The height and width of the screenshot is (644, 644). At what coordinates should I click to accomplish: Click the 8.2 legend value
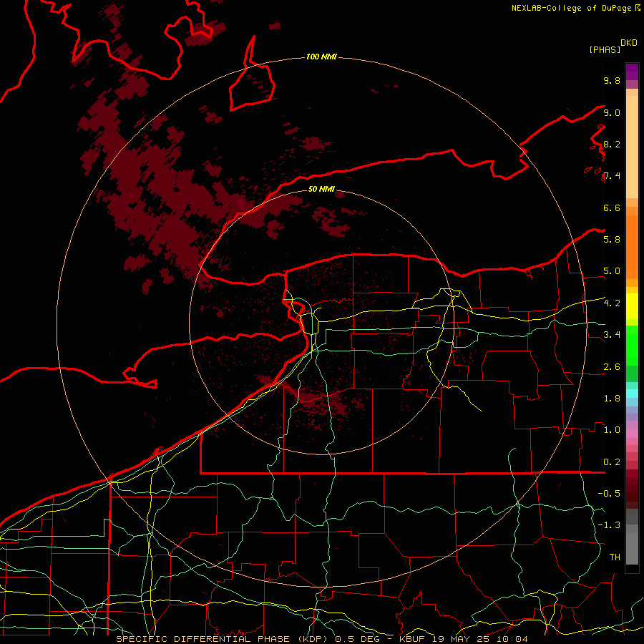click(612, 144)
